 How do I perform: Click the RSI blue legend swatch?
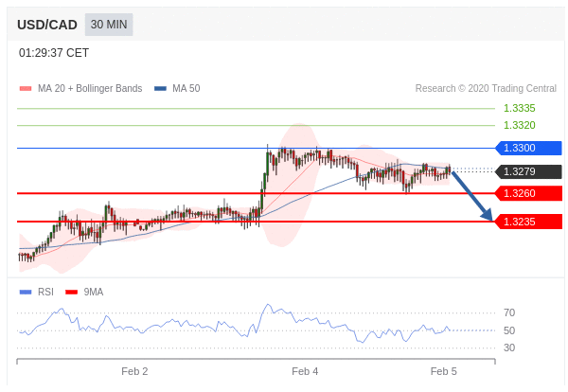pos(26,292)
